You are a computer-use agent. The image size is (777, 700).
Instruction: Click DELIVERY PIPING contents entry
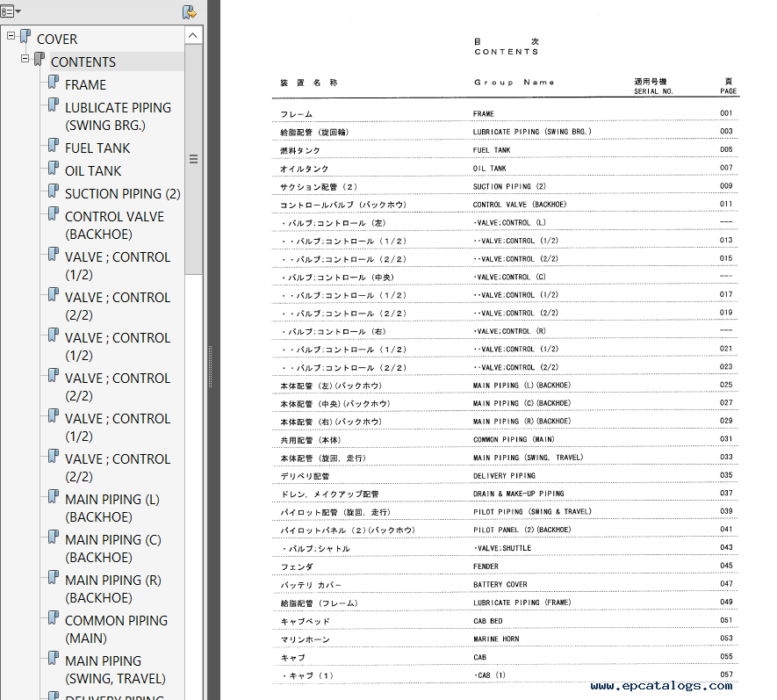click(506, 476)
